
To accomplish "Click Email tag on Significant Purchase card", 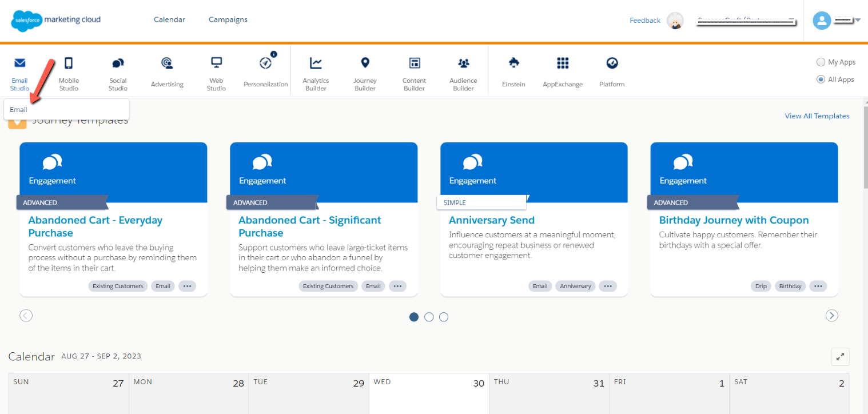I will click(x=373, y=286).
